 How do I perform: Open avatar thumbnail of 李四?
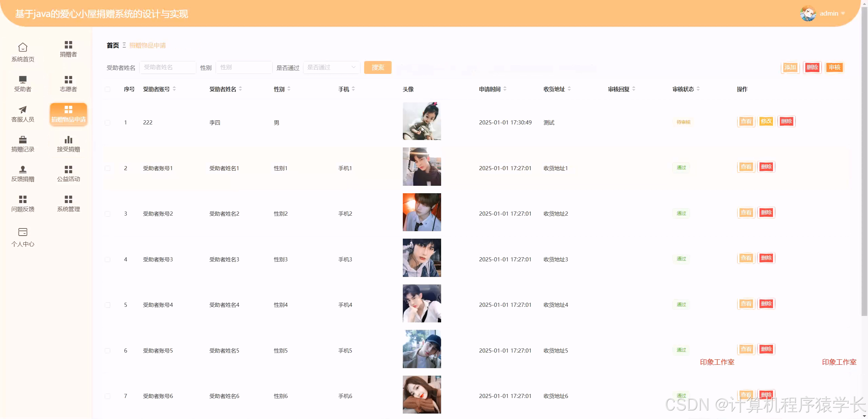pos(421,121)
